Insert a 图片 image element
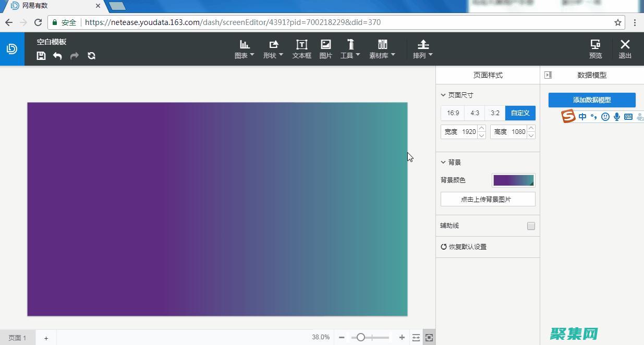 [x=325, y=49]
